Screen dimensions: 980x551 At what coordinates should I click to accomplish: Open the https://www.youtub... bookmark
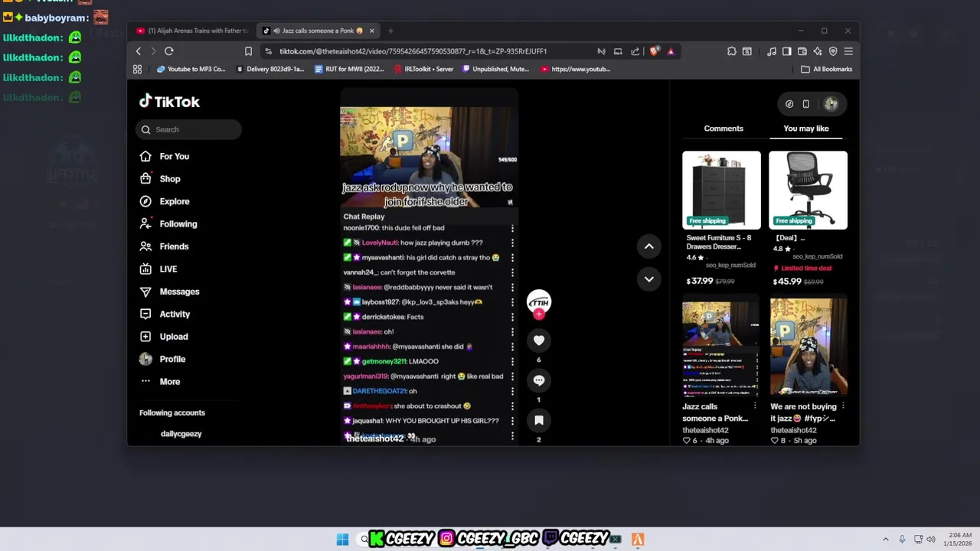point(575,69)
